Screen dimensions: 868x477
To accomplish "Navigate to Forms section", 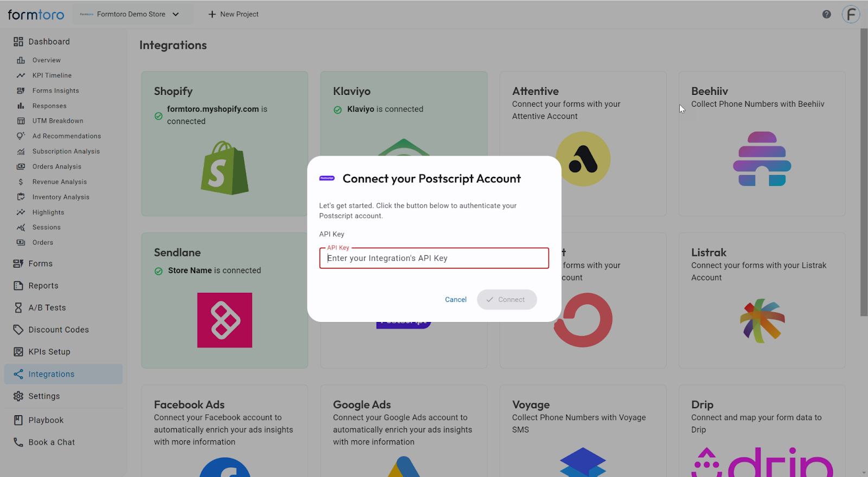I will click(x=41, y=263).
